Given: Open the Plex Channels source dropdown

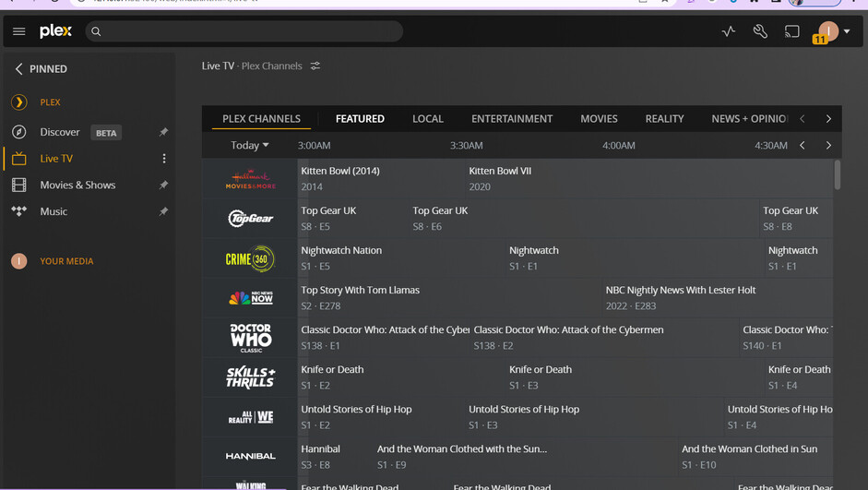Looking at the screenshot, I should (272, 66).
